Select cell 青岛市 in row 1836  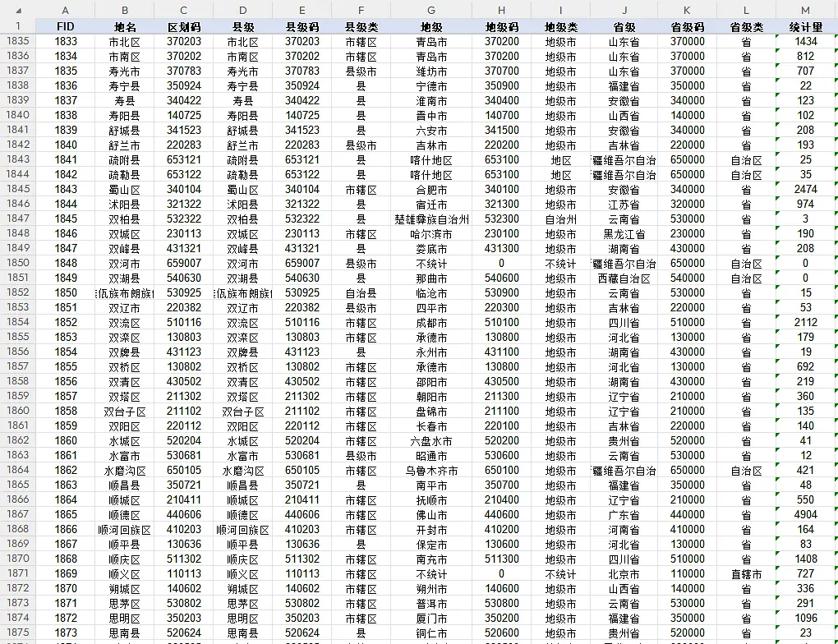(431, 57)
